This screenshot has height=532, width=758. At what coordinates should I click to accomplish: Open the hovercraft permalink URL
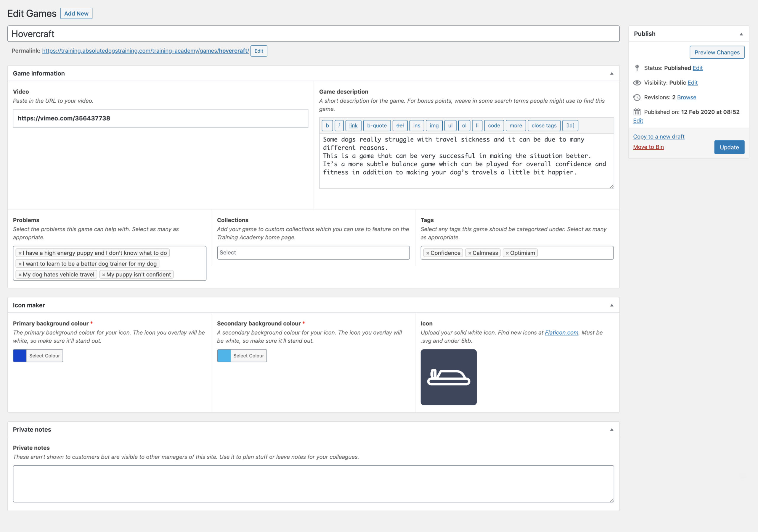[146, 51]
